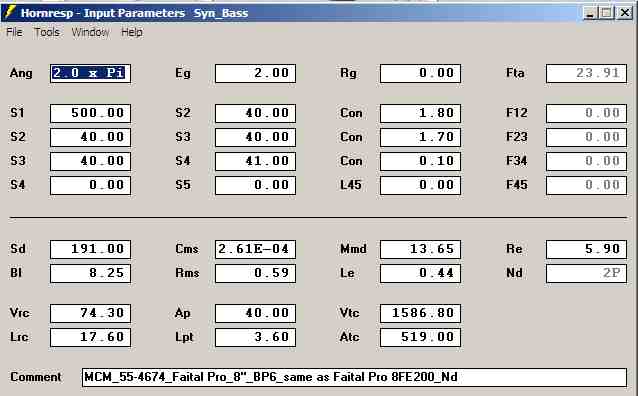Image resolution: width=638 pixels, height=396 pixels.
Task: Select the S3 field left of Con 1.70
Action: [256, 137]
